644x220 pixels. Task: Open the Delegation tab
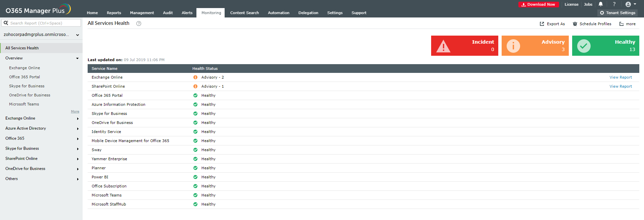(x=308, y=13)
